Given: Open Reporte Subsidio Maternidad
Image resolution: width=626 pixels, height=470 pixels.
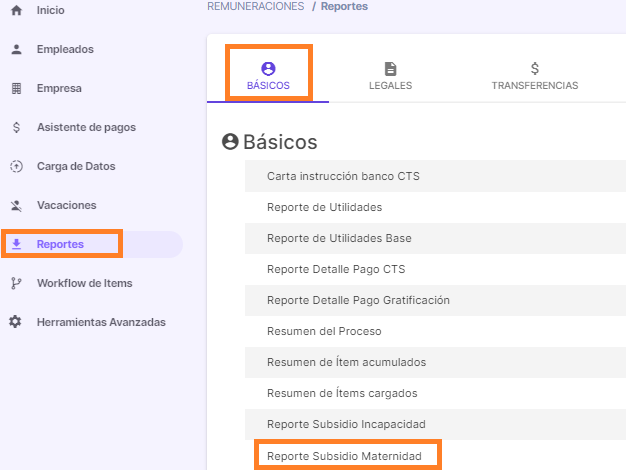Looking at the screenshot, I should pyautogui.click(x=344, y=456).
